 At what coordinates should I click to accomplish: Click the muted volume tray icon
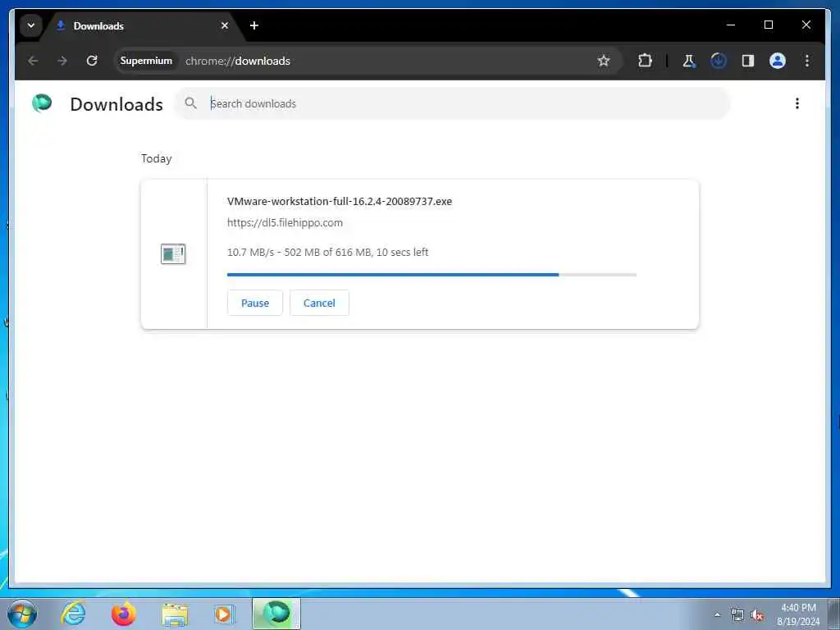757,615
